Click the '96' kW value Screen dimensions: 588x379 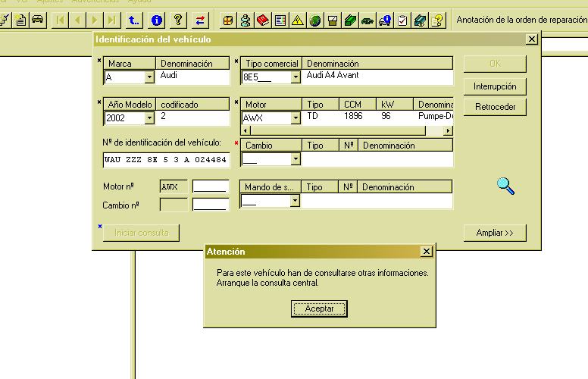coord(386,116)
